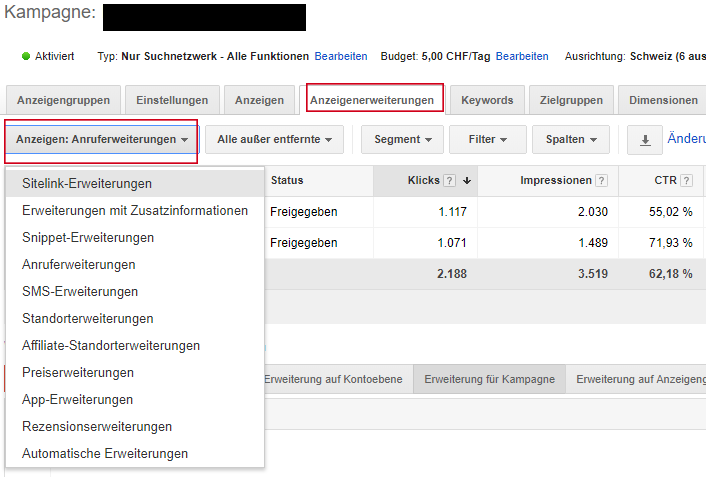The height and width of the screenshot is (477, 706).
Task: Pick Anruferweiterungen in the dropdown list
Action: point(135,264)
